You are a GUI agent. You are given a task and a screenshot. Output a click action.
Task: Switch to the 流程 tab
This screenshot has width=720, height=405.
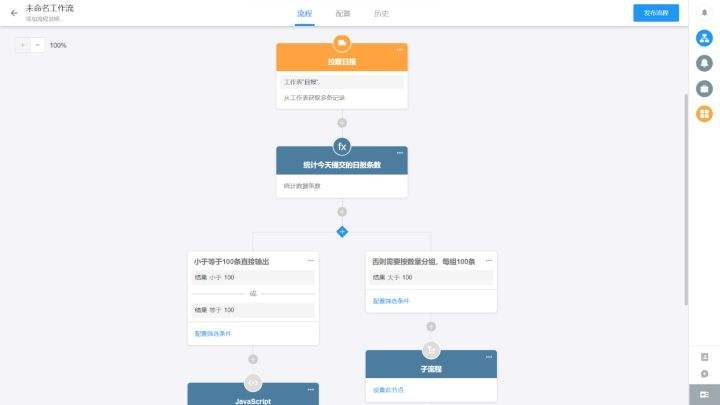coord(304,13)
